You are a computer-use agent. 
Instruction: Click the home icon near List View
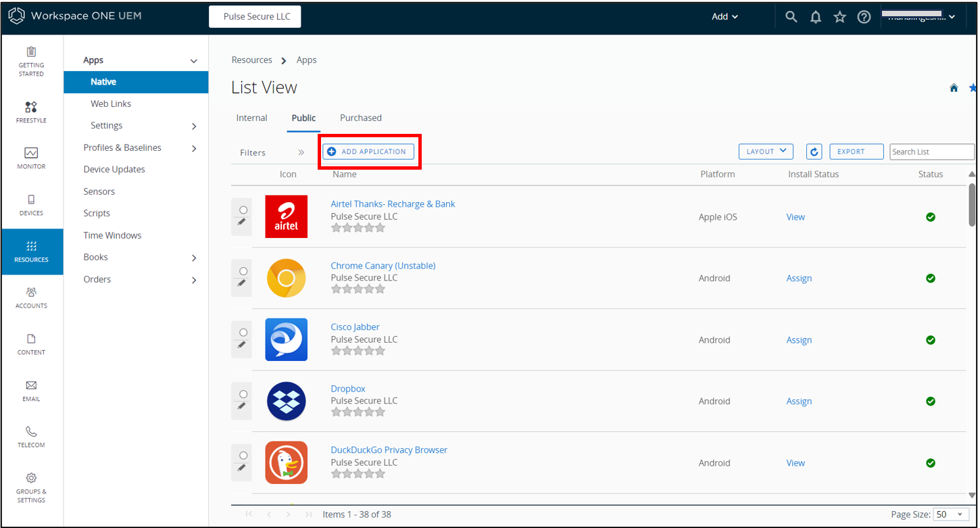(x=954, y=88)
